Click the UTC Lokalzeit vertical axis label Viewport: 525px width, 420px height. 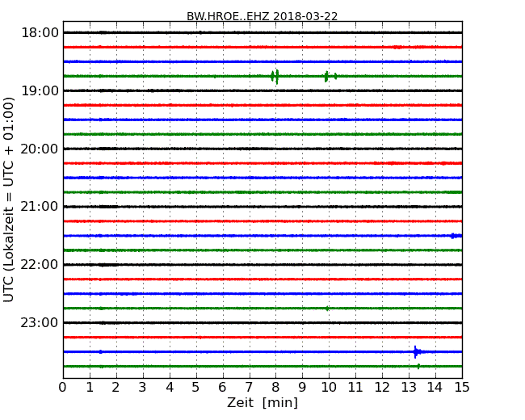[x=8, y=199]
